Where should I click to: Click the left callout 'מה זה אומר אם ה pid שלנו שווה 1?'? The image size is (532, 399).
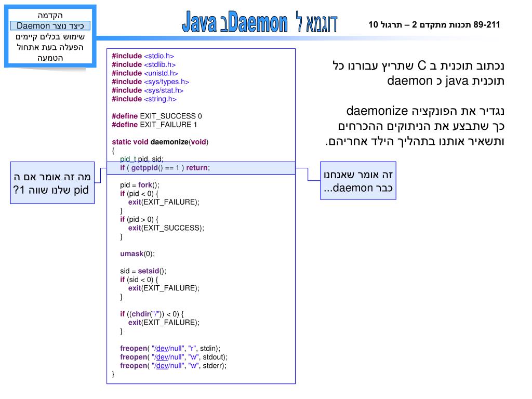[52, 183]
